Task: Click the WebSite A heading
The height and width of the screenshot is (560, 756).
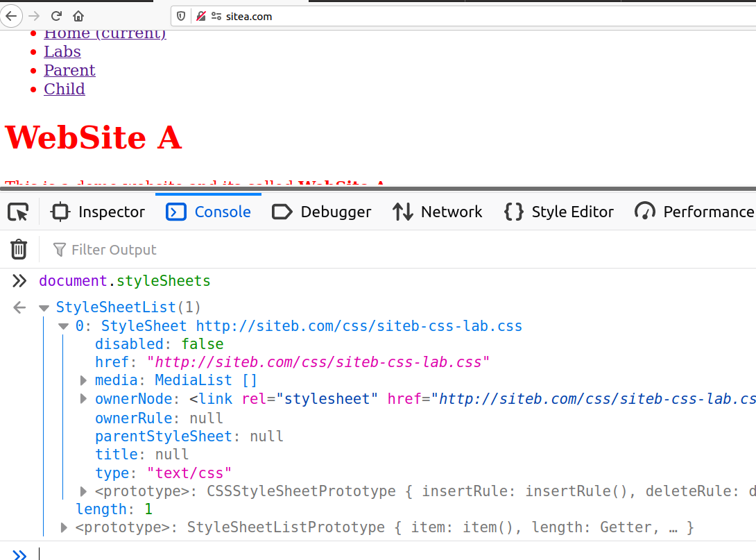Action: [94, 137]
